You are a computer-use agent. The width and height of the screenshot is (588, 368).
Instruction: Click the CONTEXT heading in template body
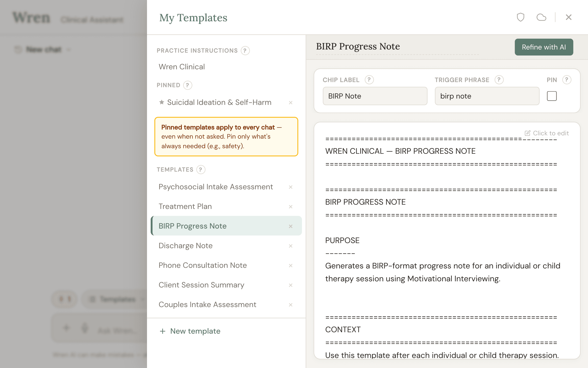[343, 330]
